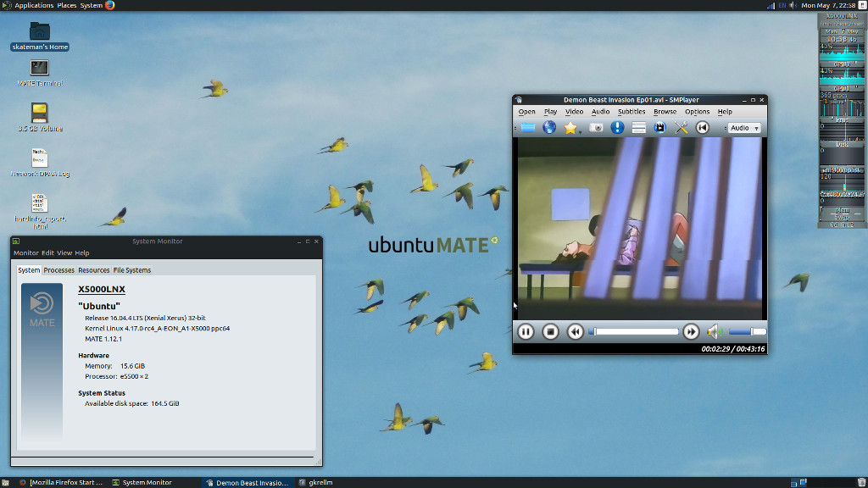The width and height of the screenshot is (868, 488).
Task: Click the SMPlayer seek bar
Action: [634, 331]
